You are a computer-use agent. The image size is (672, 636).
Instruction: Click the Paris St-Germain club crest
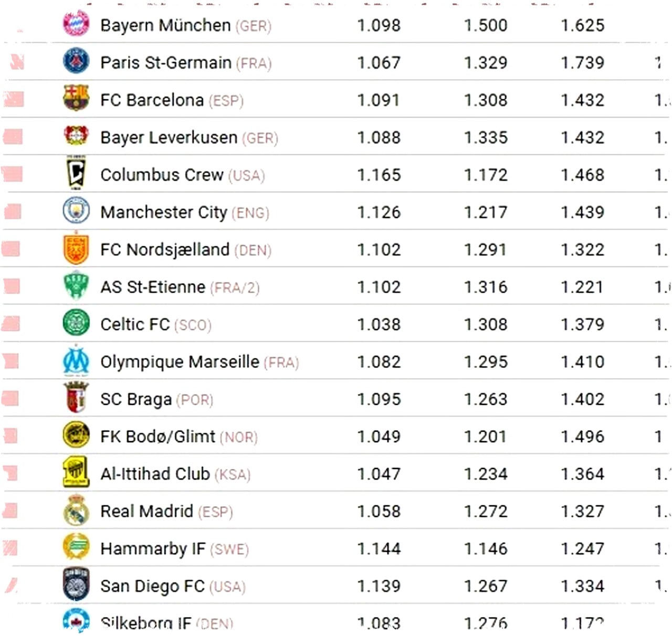click(x=76, y=61)
